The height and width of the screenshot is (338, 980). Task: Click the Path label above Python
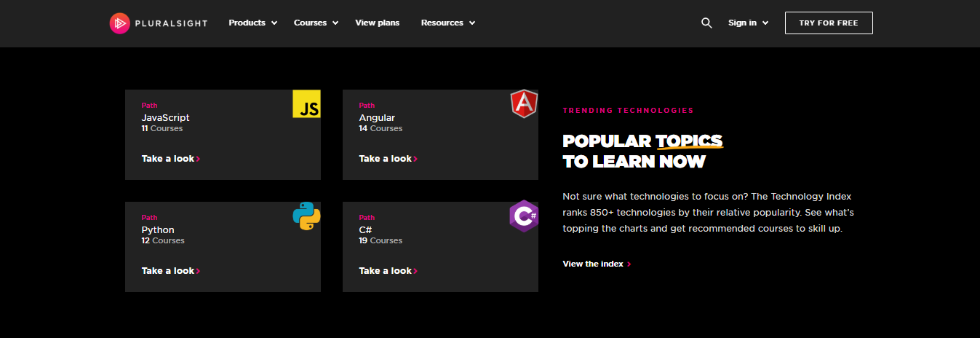point(149,218)
